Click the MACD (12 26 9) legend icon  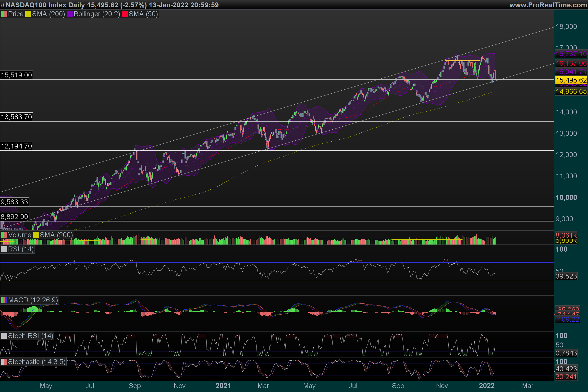4,300
